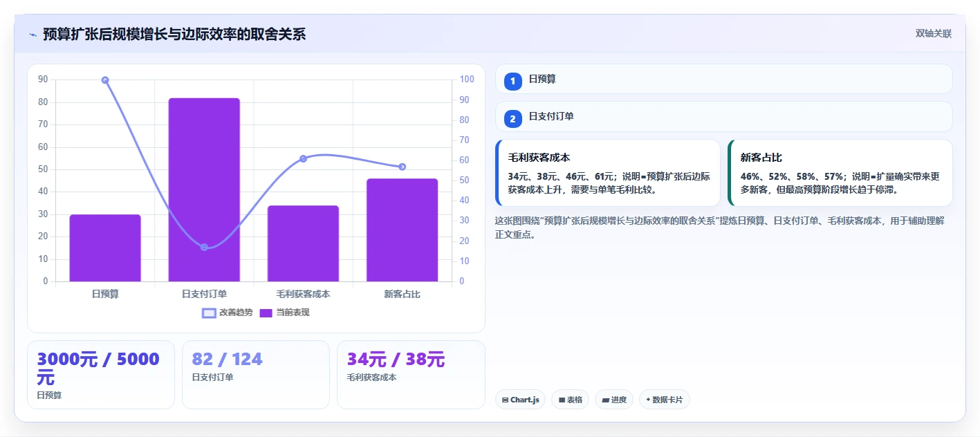Viewport: 980px width, 437px height.
Task: Click the number 1 badge for 日预算
Action: [x=512, y=81]
